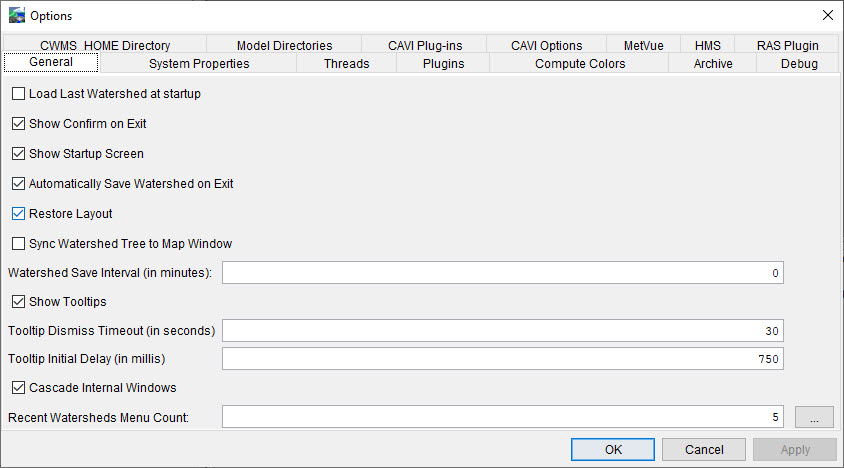Go to the MetVue tab
This screenshot has height=468, width=844.
tap(643, 45)
